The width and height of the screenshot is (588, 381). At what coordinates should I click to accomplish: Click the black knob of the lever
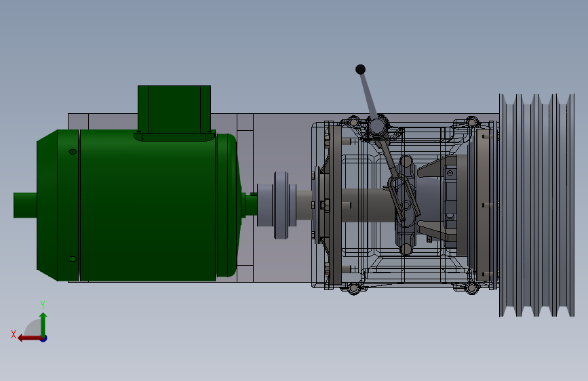360,69
